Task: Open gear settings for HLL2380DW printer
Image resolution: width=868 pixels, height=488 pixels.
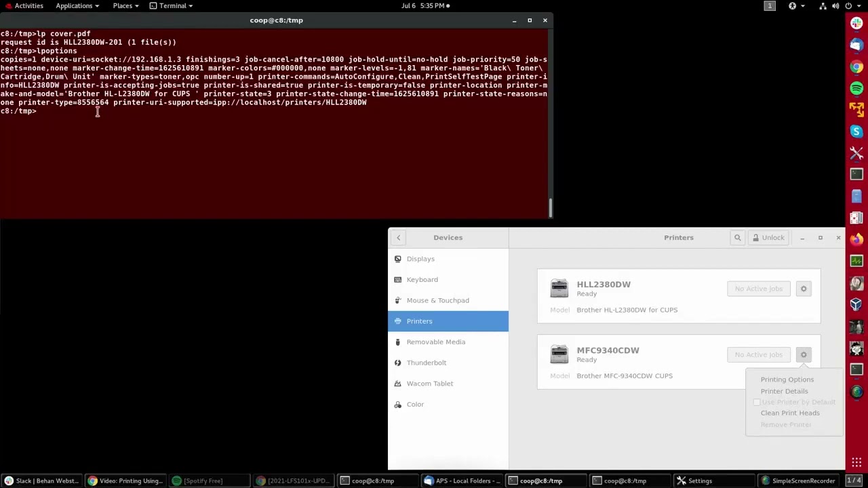Action: (804, 289)
